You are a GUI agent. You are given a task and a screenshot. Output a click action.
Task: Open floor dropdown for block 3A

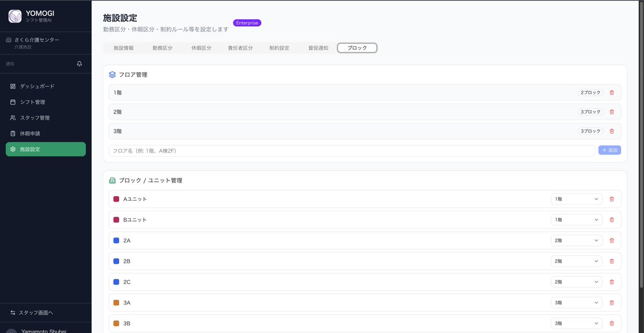577,303
